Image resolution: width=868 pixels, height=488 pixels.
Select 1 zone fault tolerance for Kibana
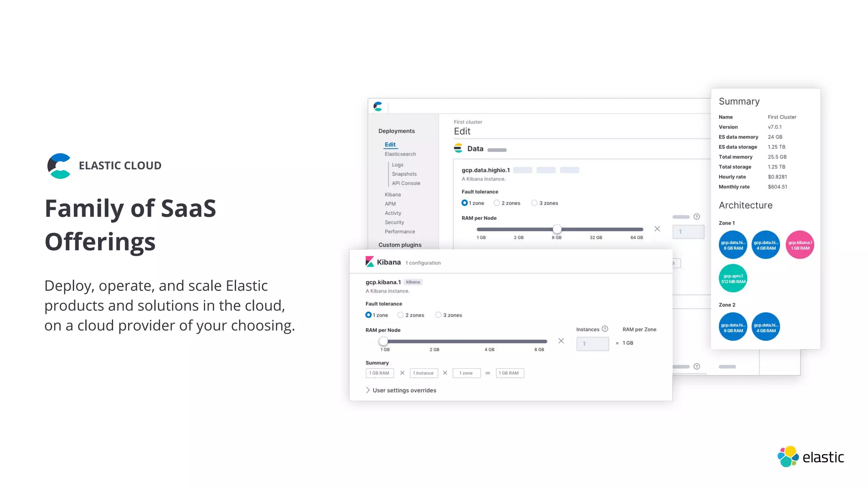click(x=368, y=315)
